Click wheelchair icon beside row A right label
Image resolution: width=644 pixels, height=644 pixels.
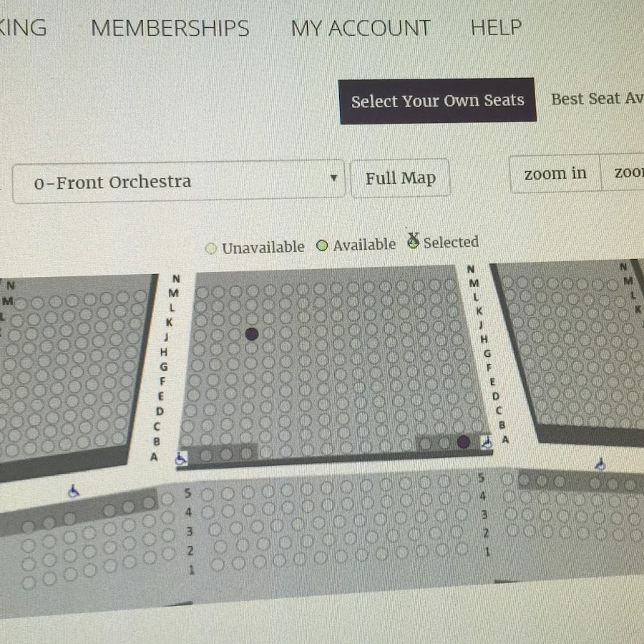pyautogui.click(x=487, y=443)
